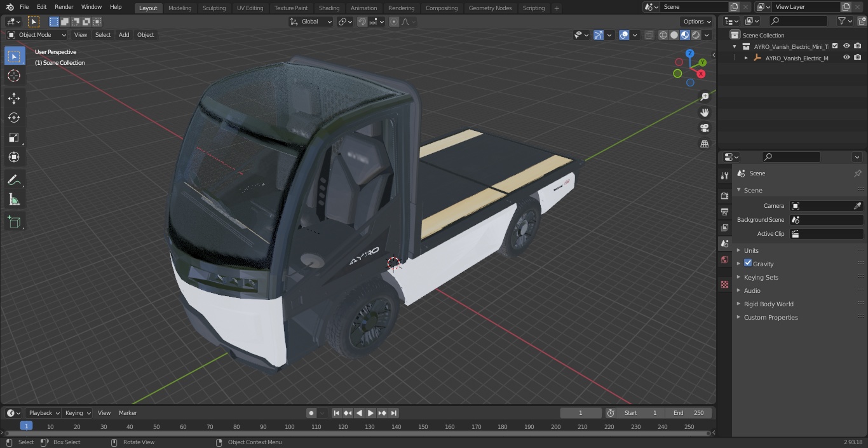Click the properties editor search field
868x448 pixels.
[x=791, y=157]
